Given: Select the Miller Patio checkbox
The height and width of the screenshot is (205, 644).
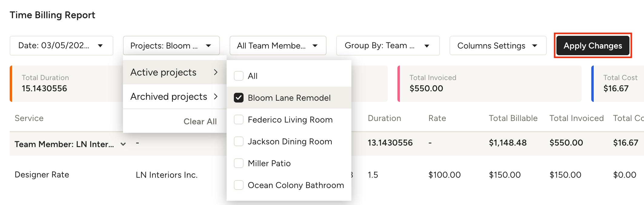Looking at the screenshot, I should [238, 163].
